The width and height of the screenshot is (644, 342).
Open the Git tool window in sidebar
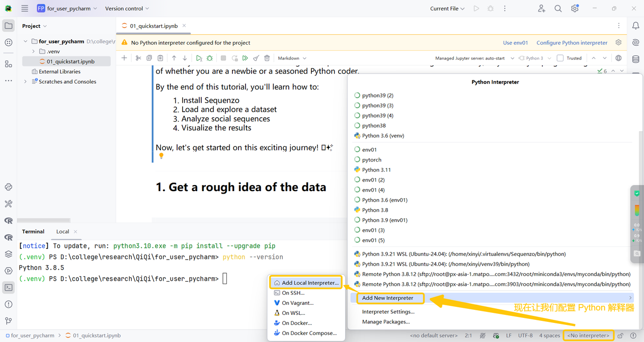pos(9,321)
